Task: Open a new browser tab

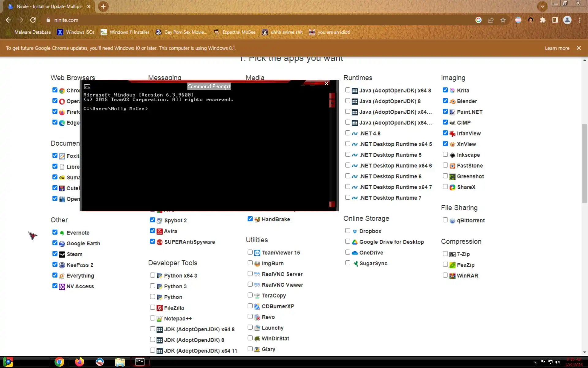Action: click(103, 6)
